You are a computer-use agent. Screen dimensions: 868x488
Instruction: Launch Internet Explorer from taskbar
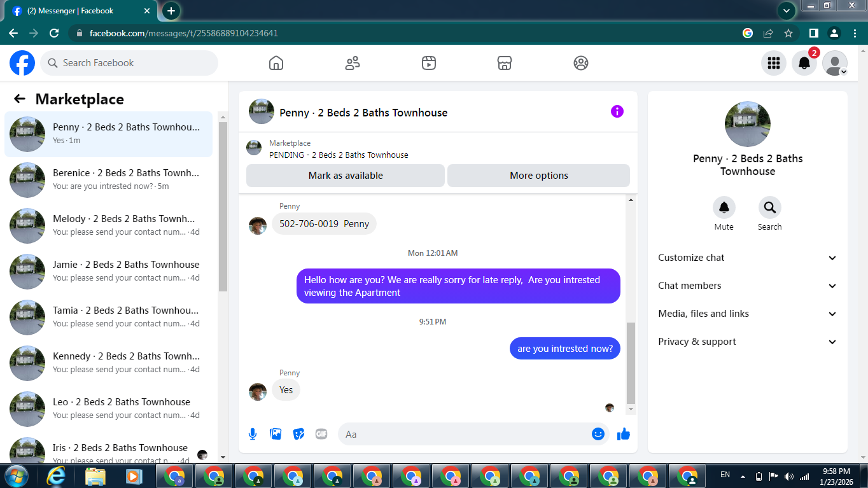point(56,476)
